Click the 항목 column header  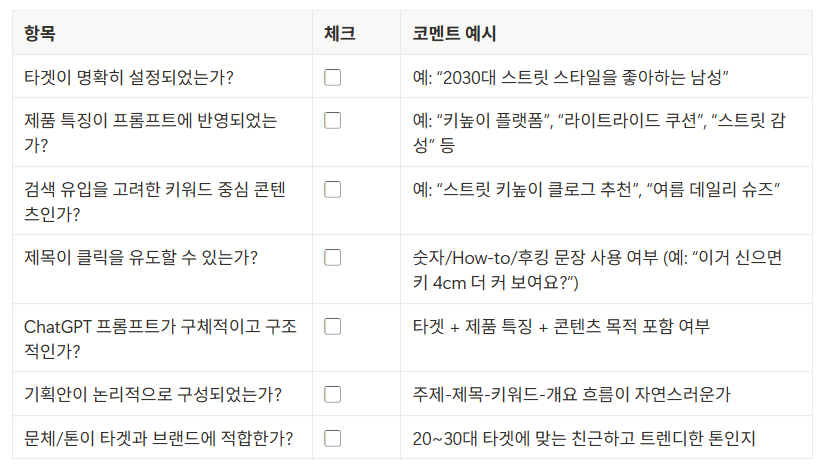[40, 34]
